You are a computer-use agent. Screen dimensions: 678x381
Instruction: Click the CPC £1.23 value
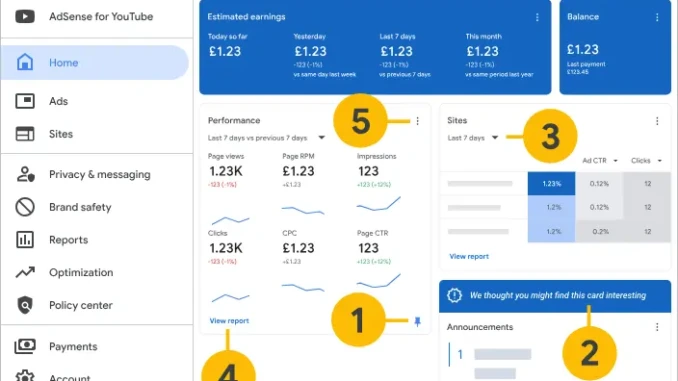pyautogui.click(x=298, y=249)
